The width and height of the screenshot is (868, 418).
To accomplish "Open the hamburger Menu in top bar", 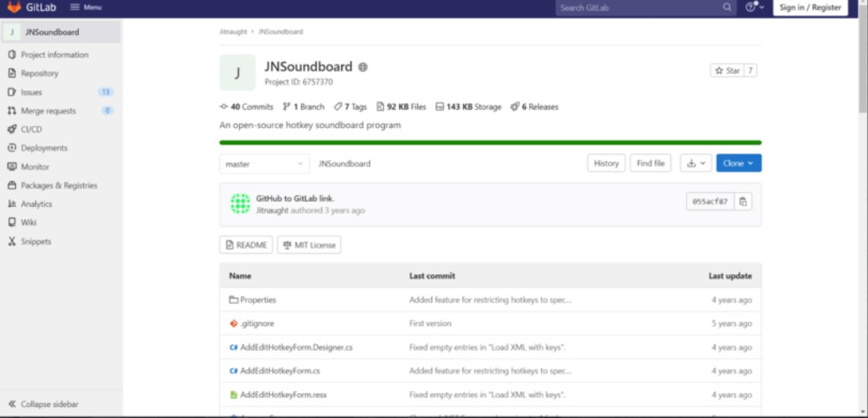I will coord(86,8).
